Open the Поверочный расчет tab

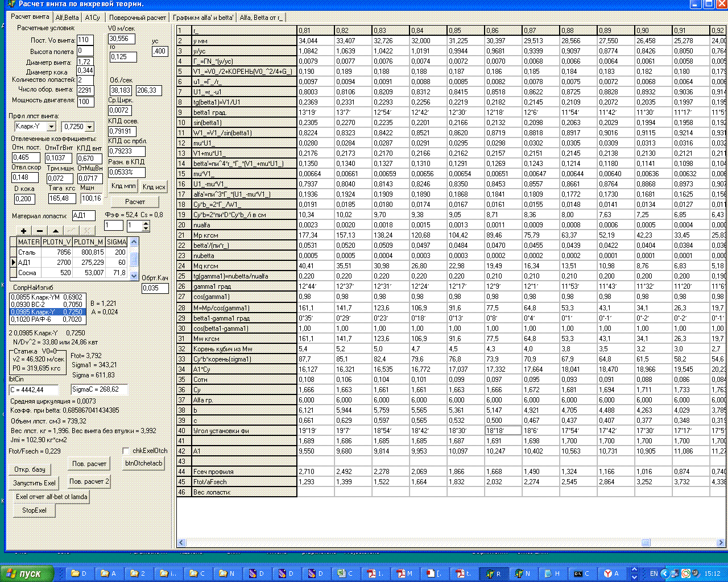pyautogui.click(x=138, y=18)
